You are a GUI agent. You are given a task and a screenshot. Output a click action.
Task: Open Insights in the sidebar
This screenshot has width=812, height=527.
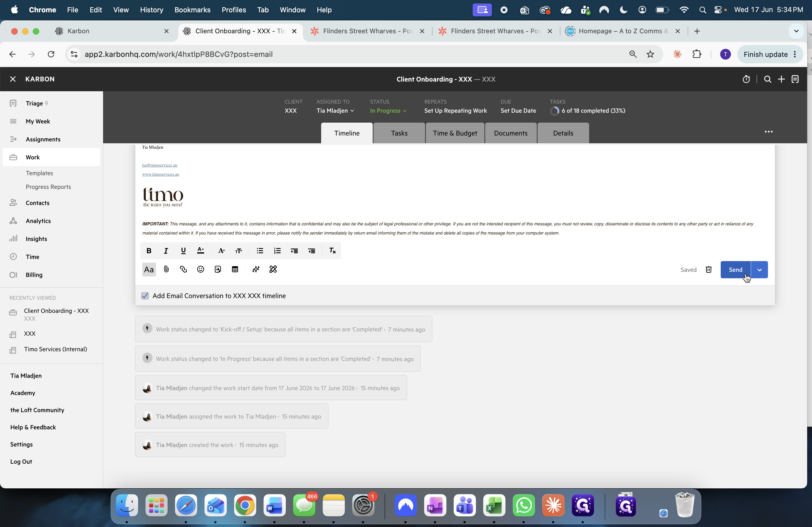(51, 239)
